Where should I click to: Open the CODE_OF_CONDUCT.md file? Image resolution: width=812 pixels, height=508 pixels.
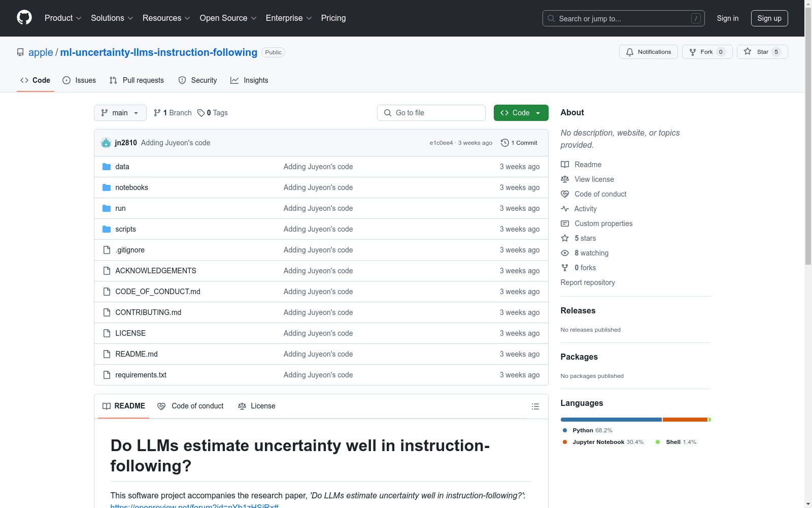point(158,292)
